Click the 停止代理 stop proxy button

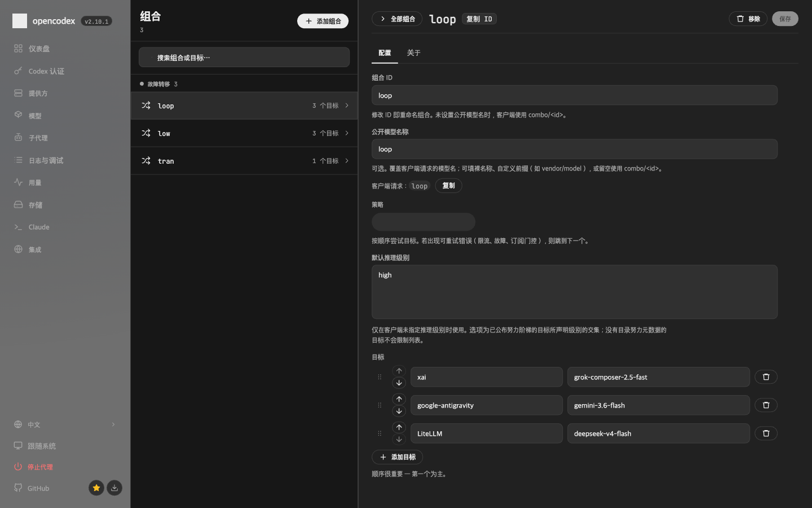(x=34, y=467)
